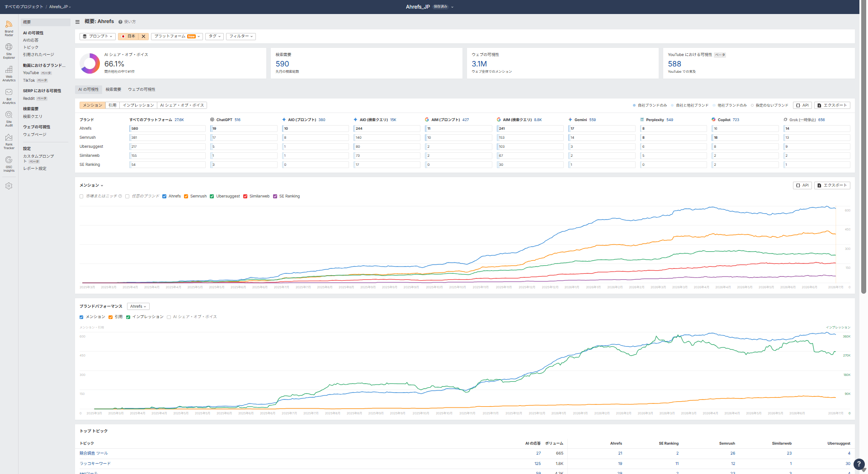
Task: Click info icon next to 市場またはニッチ
Action: tap(120, 196)
